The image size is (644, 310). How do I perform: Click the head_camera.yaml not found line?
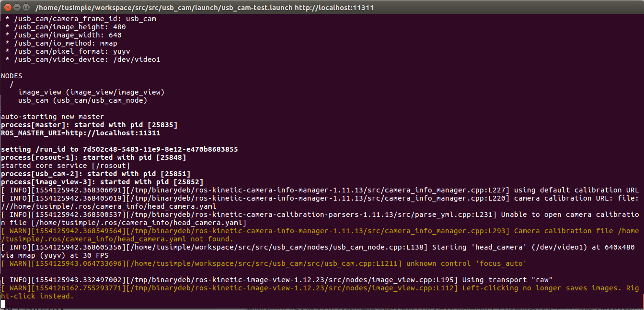[117, 239]
